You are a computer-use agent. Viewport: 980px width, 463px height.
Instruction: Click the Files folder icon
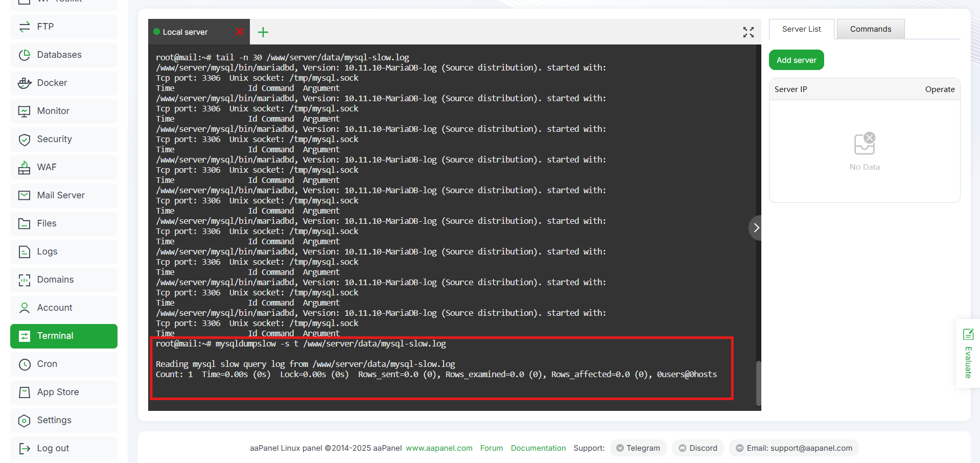pos(24,223)
